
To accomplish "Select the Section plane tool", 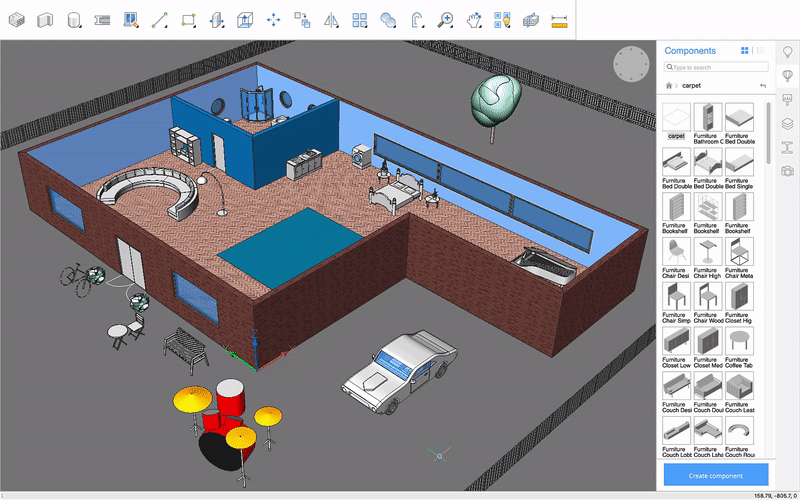I will coord(531,20).
